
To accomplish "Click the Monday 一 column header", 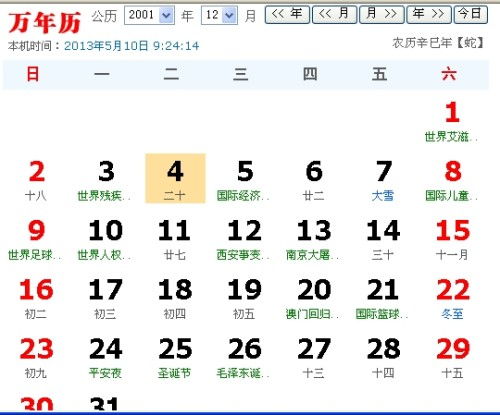I will click(102, 74).
